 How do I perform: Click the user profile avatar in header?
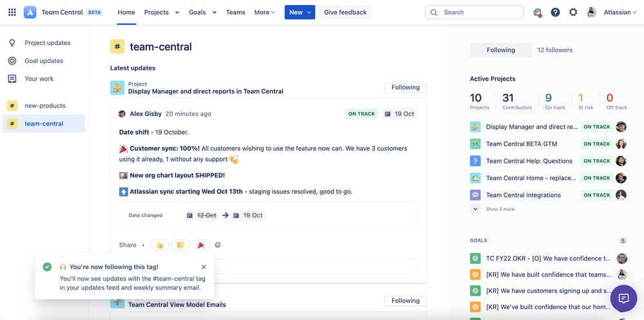click(x=591, y=12)
